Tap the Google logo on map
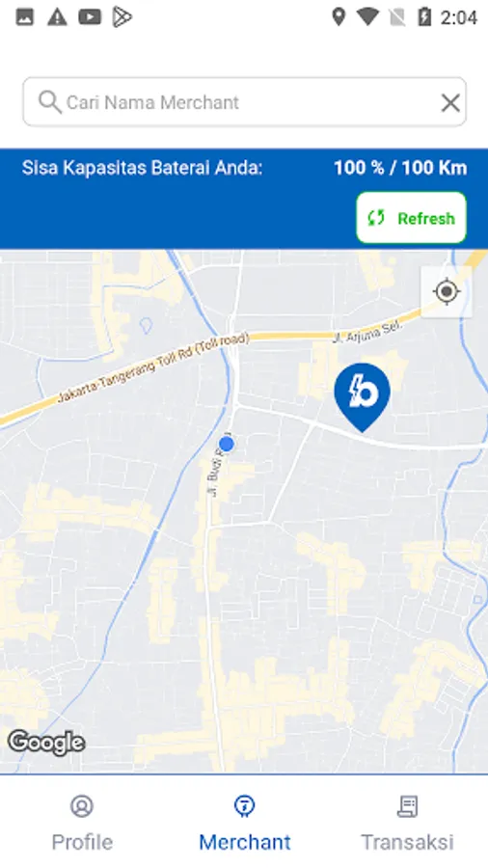This screenshot has height=868, width=488. pos(46,743)
